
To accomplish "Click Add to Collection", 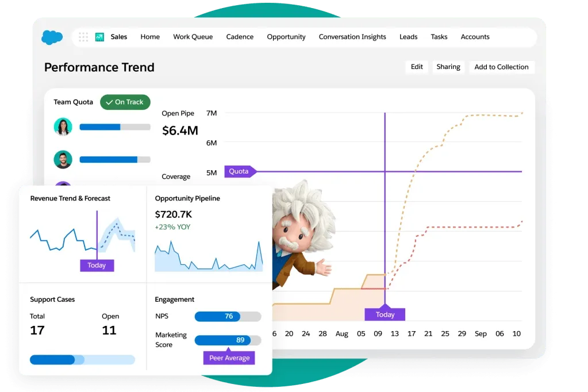I will (502, 67).
